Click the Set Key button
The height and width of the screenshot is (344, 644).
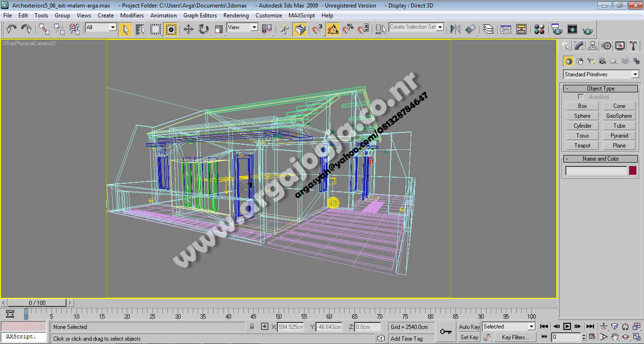point(469,337)
